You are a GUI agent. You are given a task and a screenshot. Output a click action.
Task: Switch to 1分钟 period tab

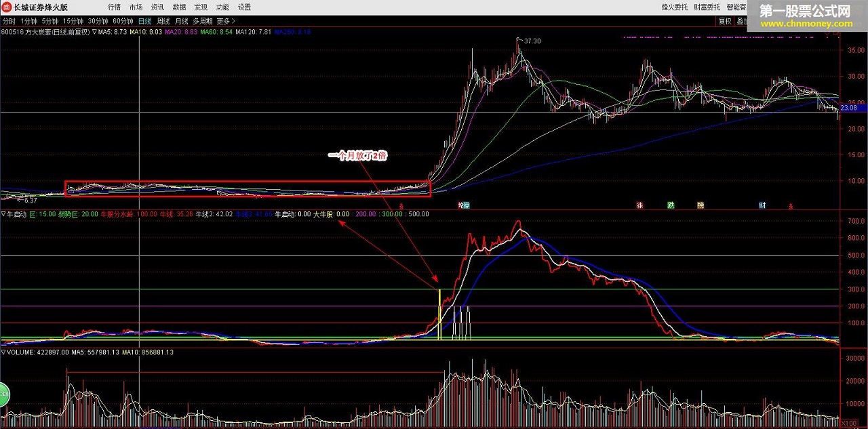[x=29, y=21]
